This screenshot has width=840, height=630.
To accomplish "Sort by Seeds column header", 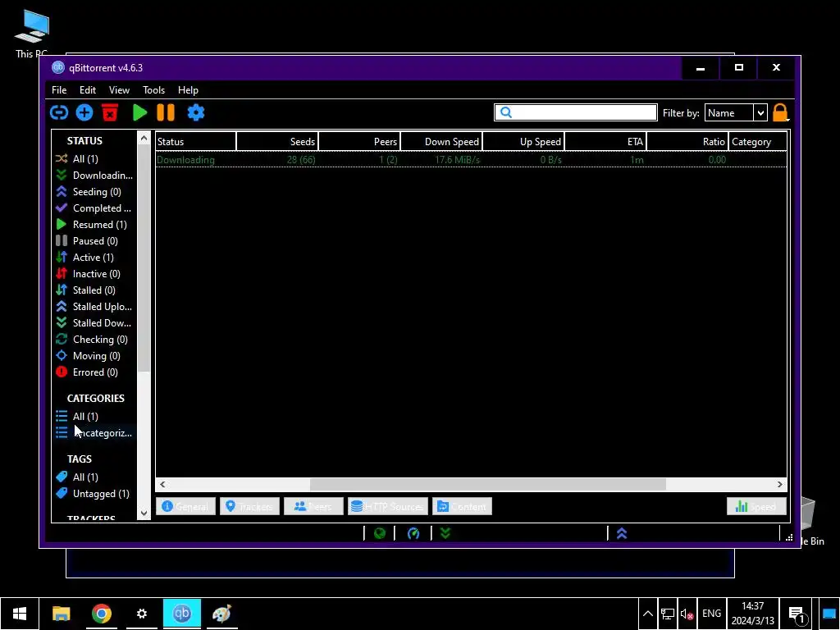I will tap(277, 142).
